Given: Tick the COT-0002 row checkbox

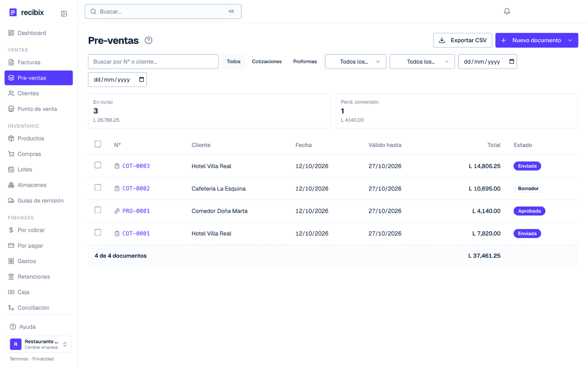Looking at the screenshot, I should [98, 188].
